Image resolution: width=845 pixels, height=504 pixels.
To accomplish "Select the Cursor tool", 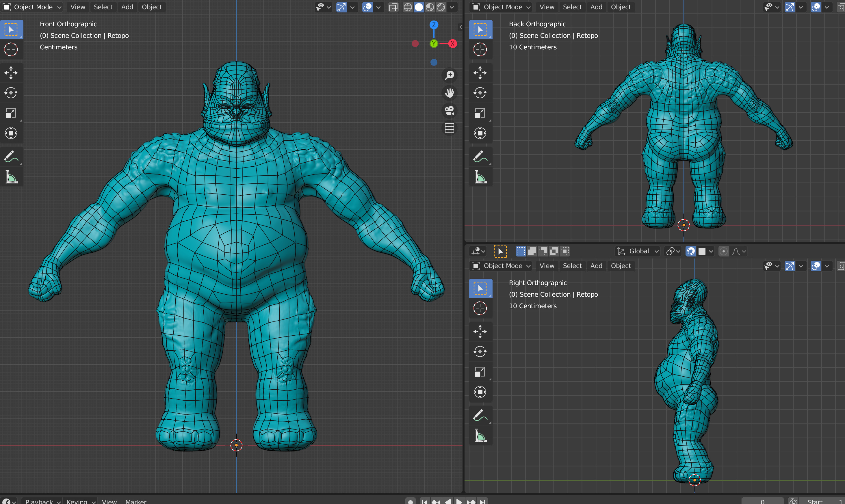I will click(11, 50).
